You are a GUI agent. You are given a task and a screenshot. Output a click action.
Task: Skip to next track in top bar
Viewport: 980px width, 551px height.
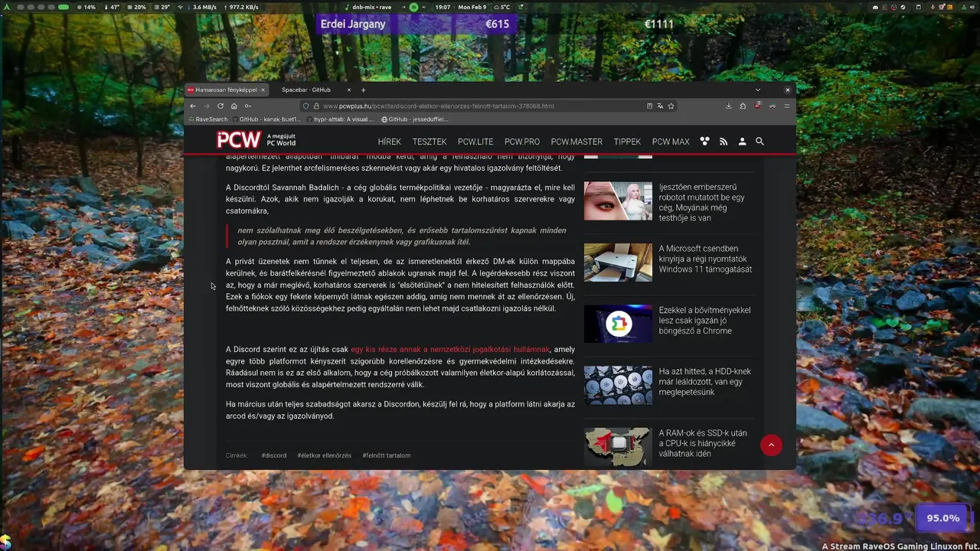click(424, 7)
